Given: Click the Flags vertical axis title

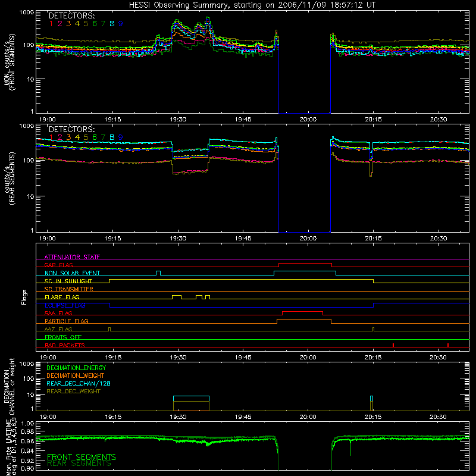Looking at the screenshot, I should (x=24, y=297).
